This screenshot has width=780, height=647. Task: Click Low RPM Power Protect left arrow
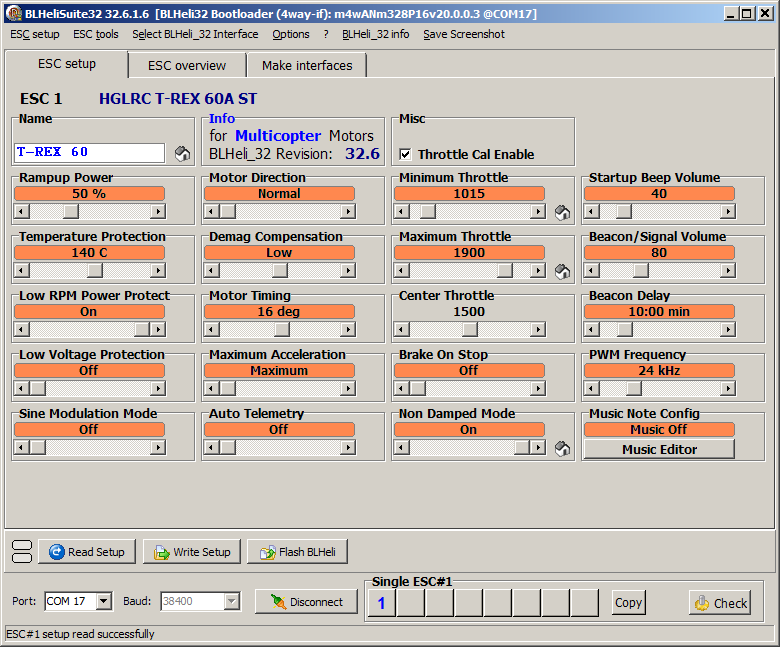(21, 329)
